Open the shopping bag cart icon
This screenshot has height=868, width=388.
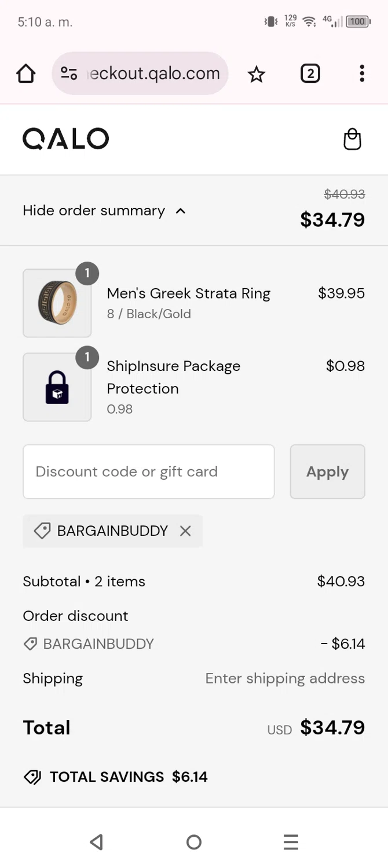pyautogui.click(x=352, y=139)
